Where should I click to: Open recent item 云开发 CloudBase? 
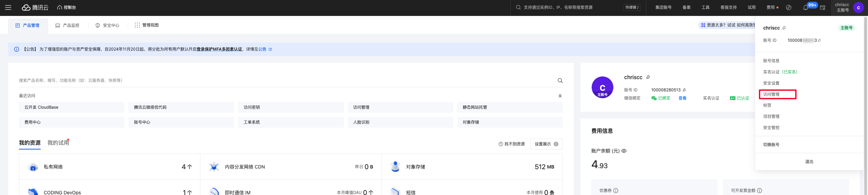(72, 107)
